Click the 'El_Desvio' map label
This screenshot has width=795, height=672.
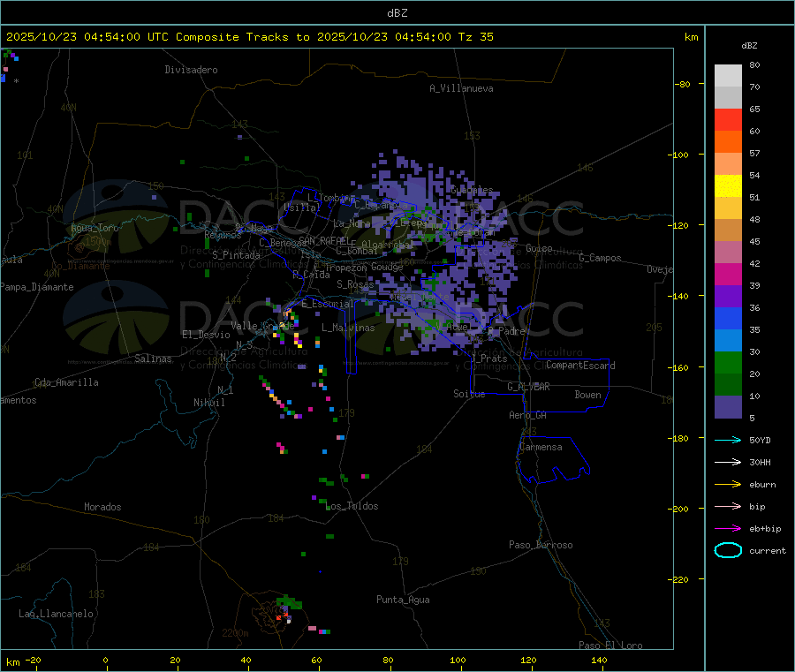(x=206, y=335)
